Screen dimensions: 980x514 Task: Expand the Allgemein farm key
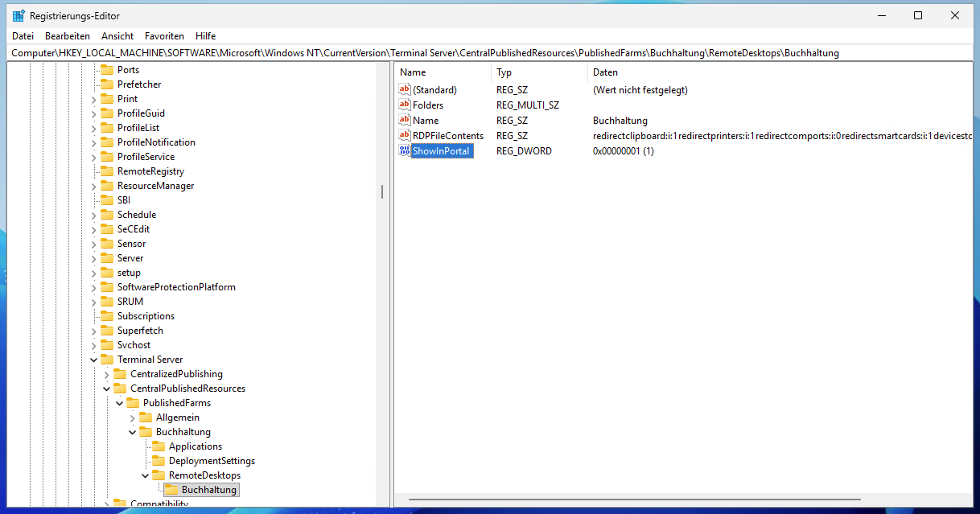click(x=132, y=417)
